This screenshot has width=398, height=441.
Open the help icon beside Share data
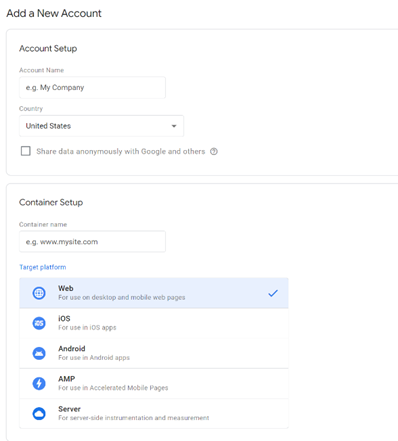214,151
